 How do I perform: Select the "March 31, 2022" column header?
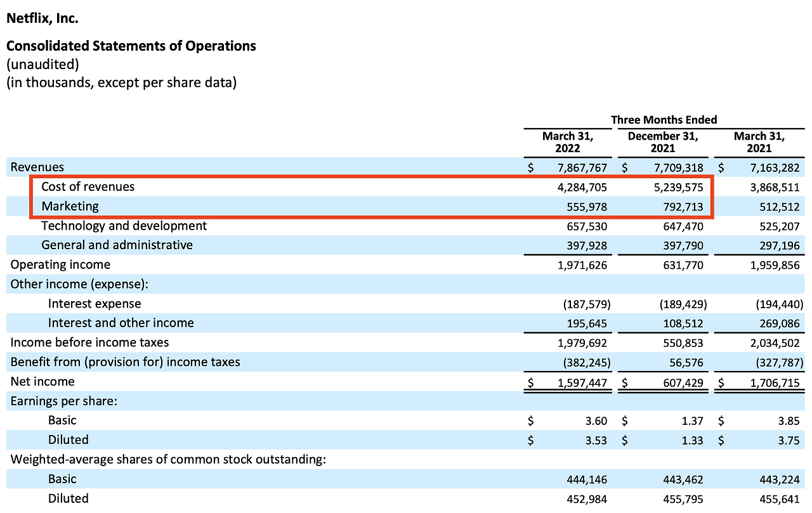point(568,142)
